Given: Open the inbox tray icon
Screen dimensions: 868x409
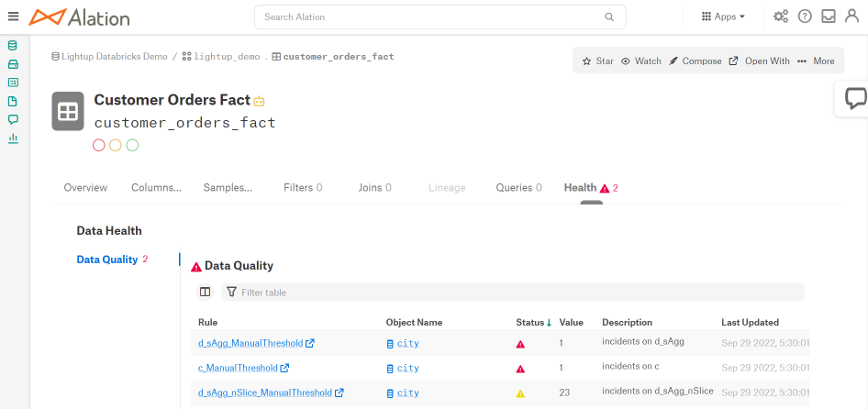Looking at the screenshot, I should (x=829, y=17).
